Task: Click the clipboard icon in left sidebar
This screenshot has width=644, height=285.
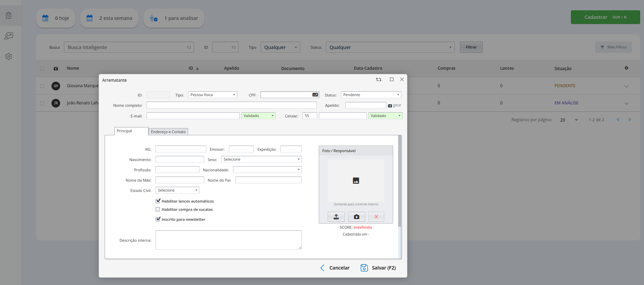Action: coord(9,15)
